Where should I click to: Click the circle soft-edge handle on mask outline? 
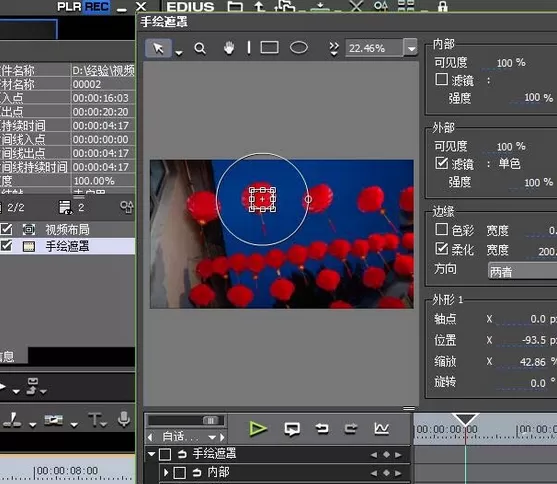pos(308,199)
